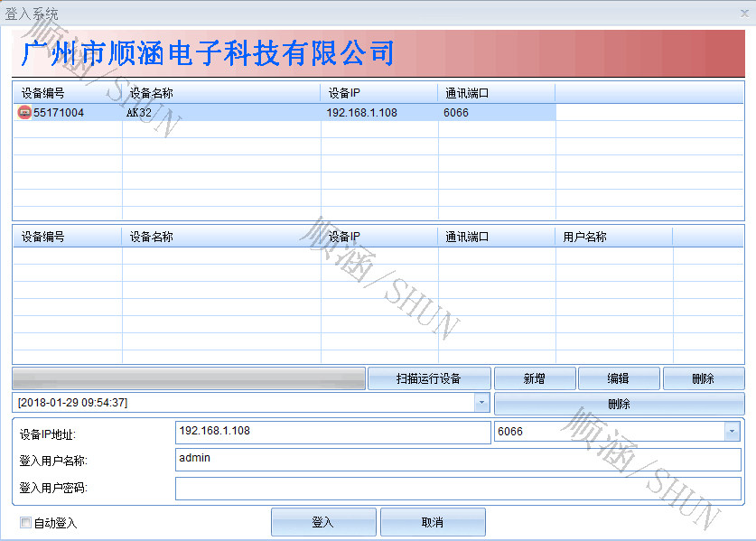This screenshot has height=541, width=756.
Task: Sort top table by 通讯端口 header
Action: click(x=497, y=93)
